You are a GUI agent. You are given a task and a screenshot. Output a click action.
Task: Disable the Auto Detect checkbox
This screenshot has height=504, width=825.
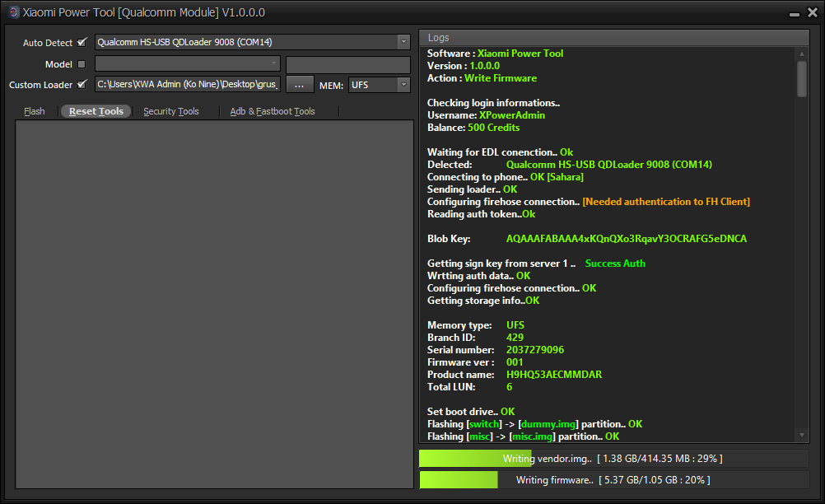pos(82,42)
